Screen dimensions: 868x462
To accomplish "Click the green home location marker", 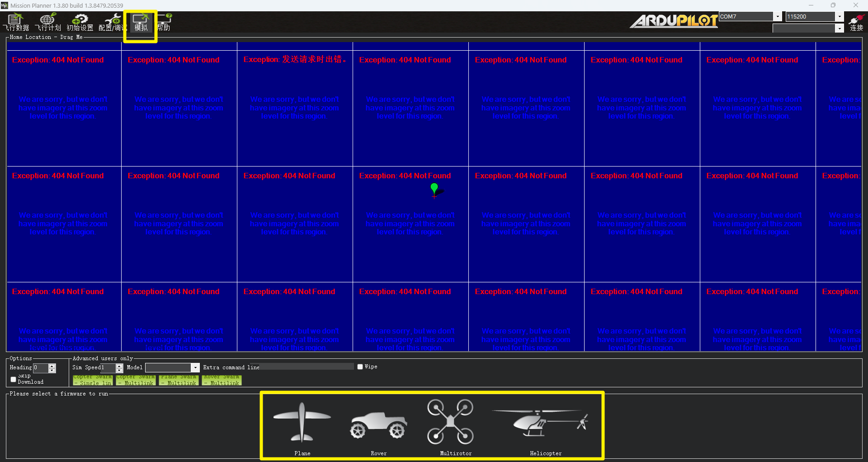I will point(434,189).
